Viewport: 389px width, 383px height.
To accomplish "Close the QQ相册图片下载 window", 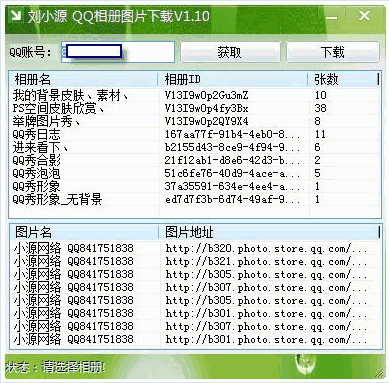I will [x=364, y=15].
